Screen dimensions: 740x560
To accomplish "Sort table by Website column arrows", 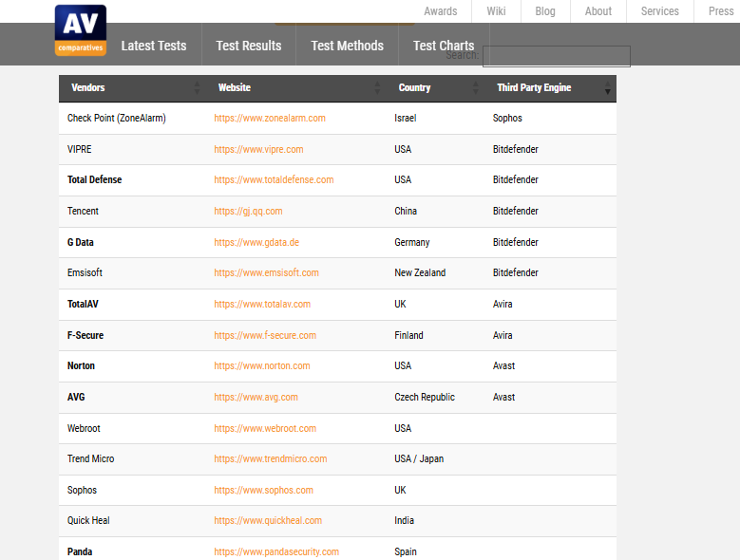I will pos(377,87).
